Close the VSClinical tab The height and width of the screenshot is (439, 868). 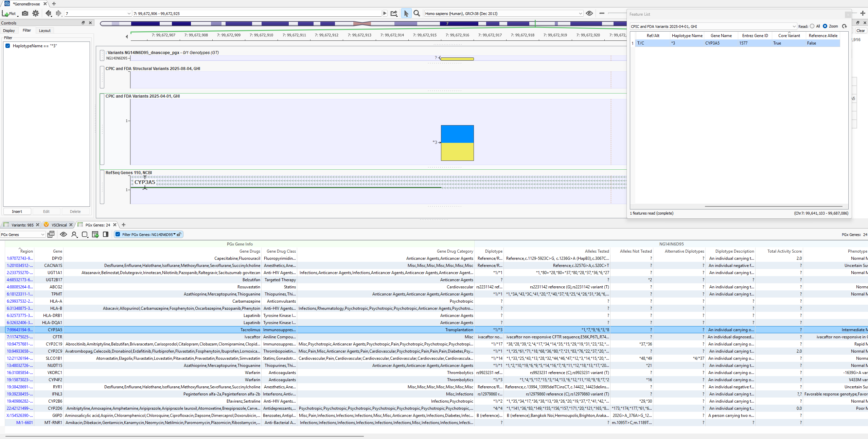(x=71, y=225)
